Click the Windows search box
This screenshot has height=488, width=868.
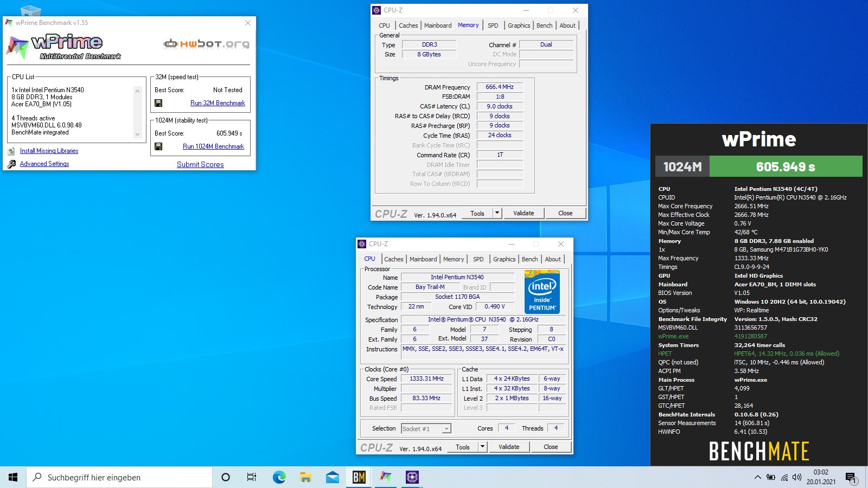[x=119, y=477]
